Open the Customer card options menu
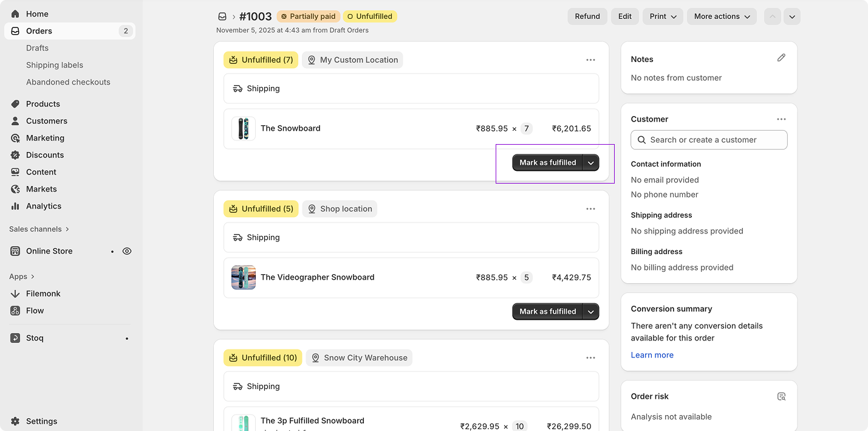 (x=781, y=119)
